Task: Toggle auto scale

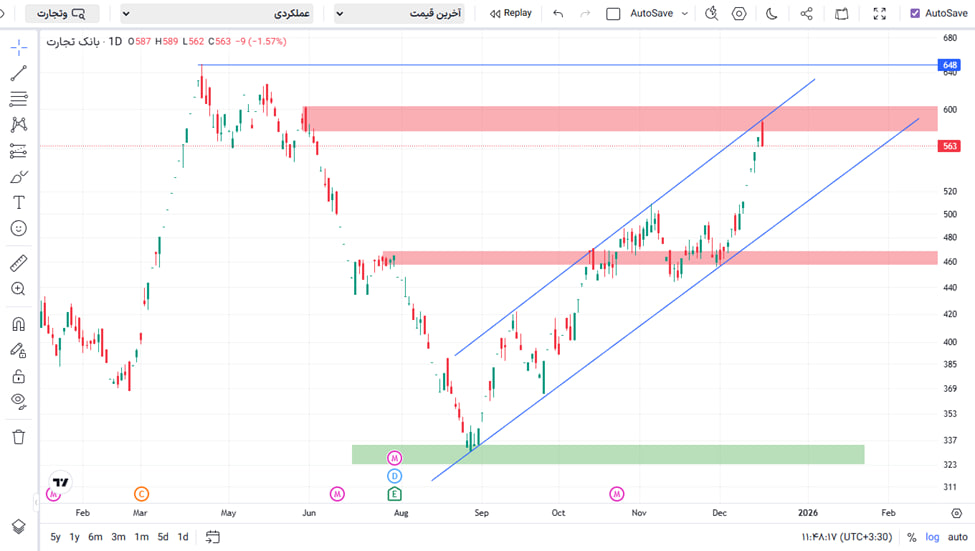Action: 958,537
